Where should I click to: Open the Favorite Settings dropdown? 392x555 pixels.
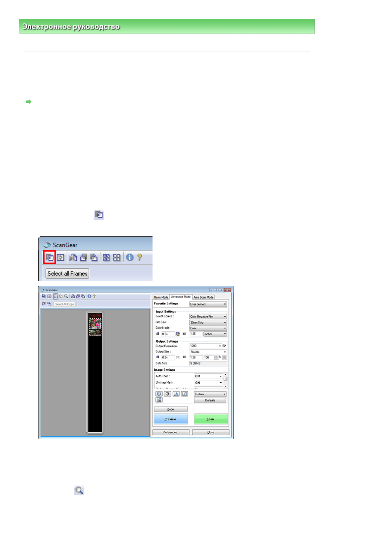[208, 304]
